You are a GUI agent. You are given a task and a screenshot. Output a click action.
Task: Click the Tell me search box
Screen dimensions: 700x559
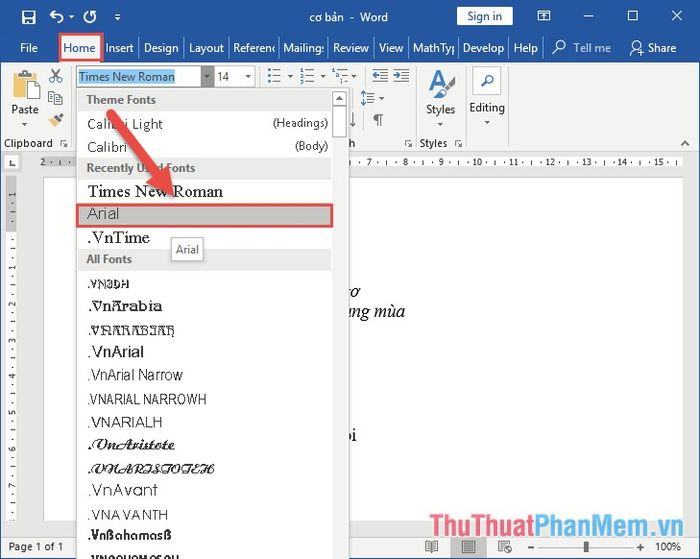[x=581, y=48]
